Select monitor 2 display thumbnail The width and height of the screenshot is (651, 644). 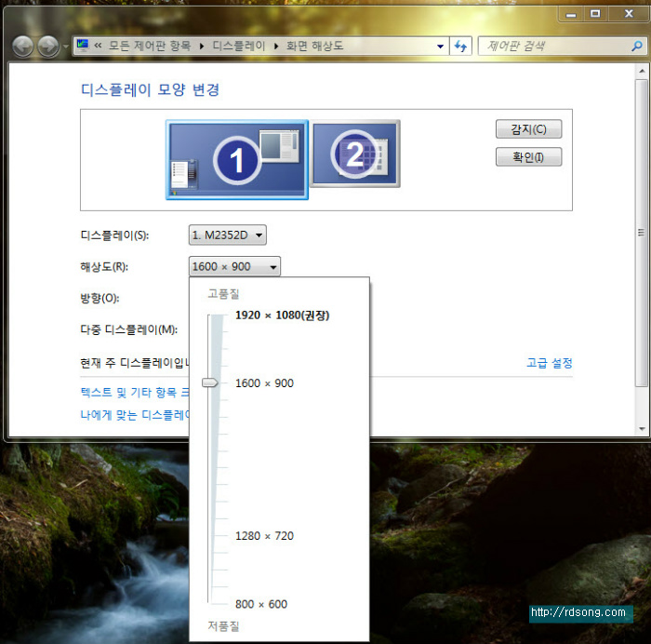click(354, 154)
